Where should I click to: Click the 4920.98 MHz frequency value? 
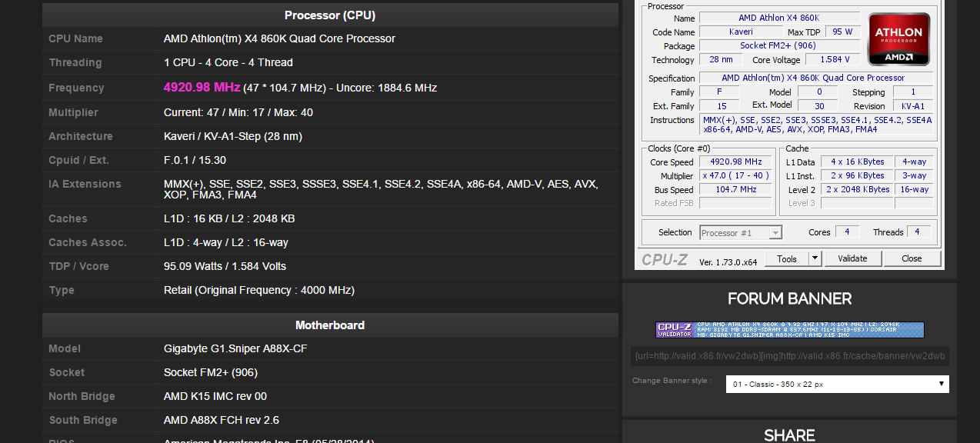(x=202, y=88)
